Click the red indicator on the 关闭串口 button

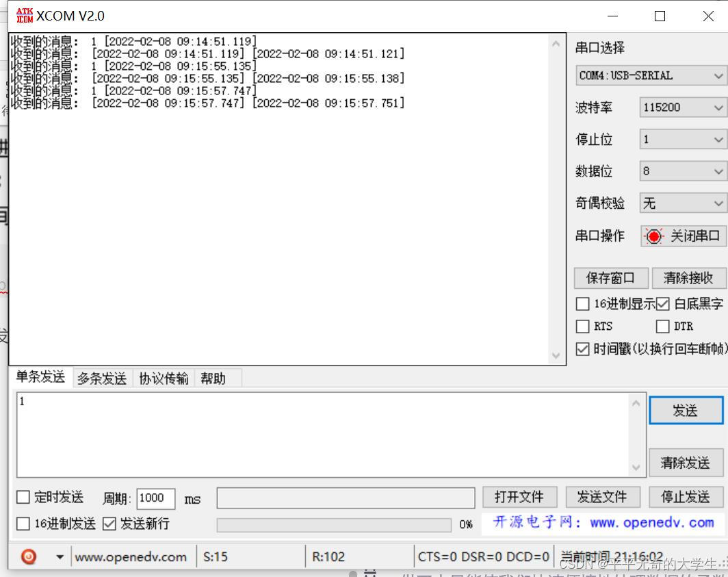655,236
